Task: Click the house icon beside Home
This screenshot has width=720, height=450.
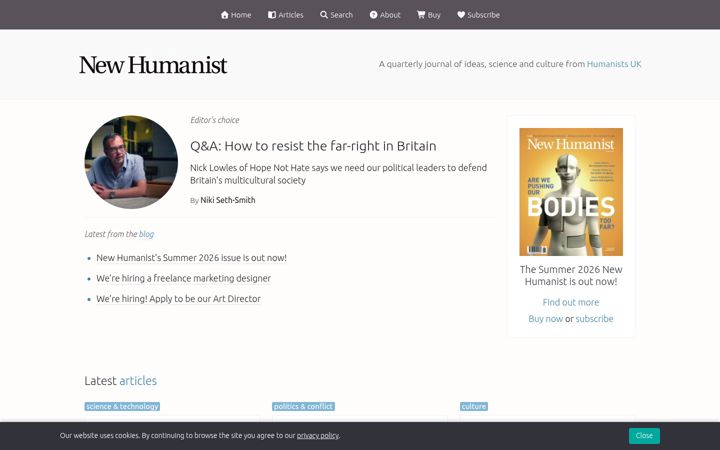Action: (x=225, y=15)
